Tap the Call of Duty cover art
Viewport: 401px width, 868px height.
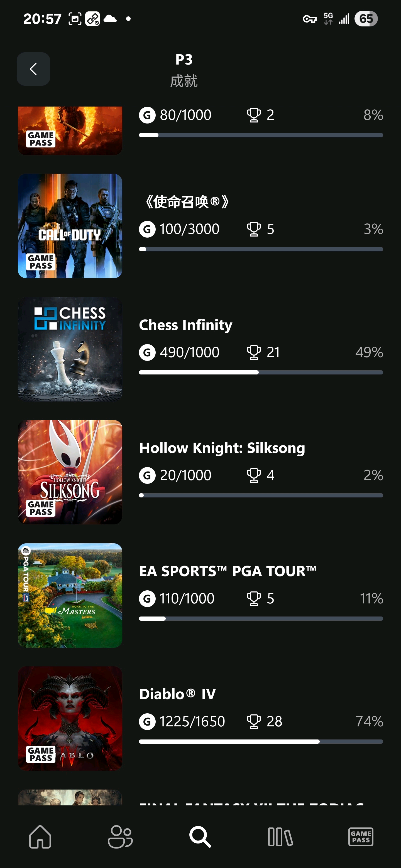(x=70, y=226)
